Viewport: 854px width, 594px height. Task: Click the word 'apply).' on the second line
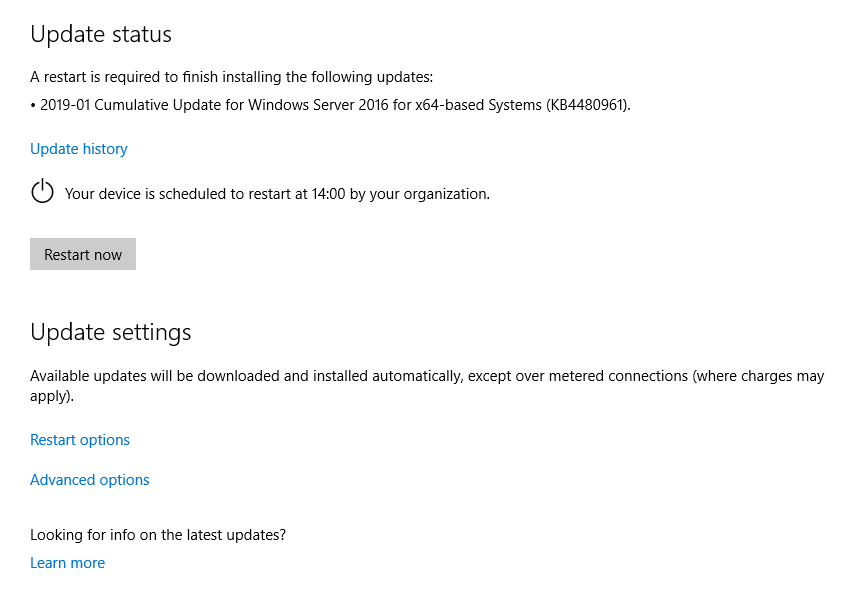(x=52, y=396)
